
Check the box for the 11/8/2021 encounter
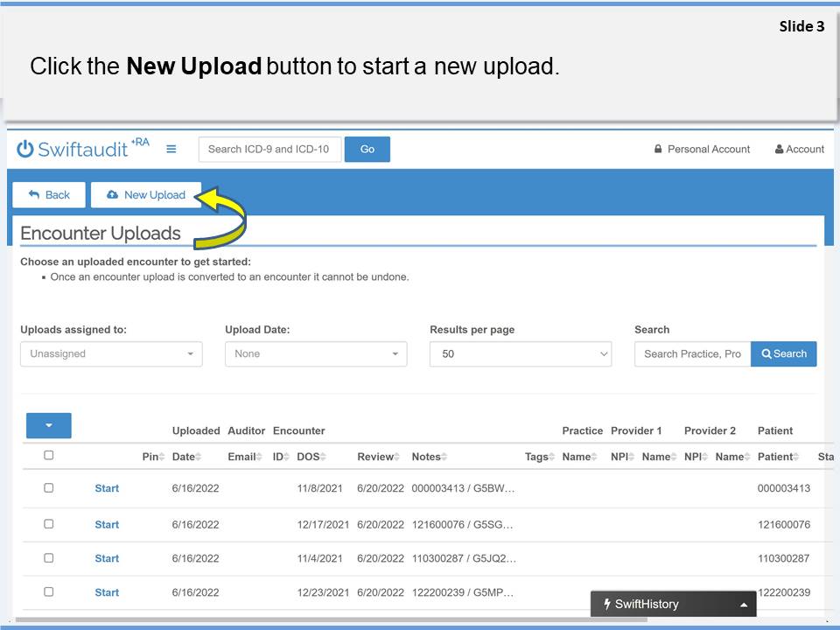pyautogui.click(x=49, y=488)
